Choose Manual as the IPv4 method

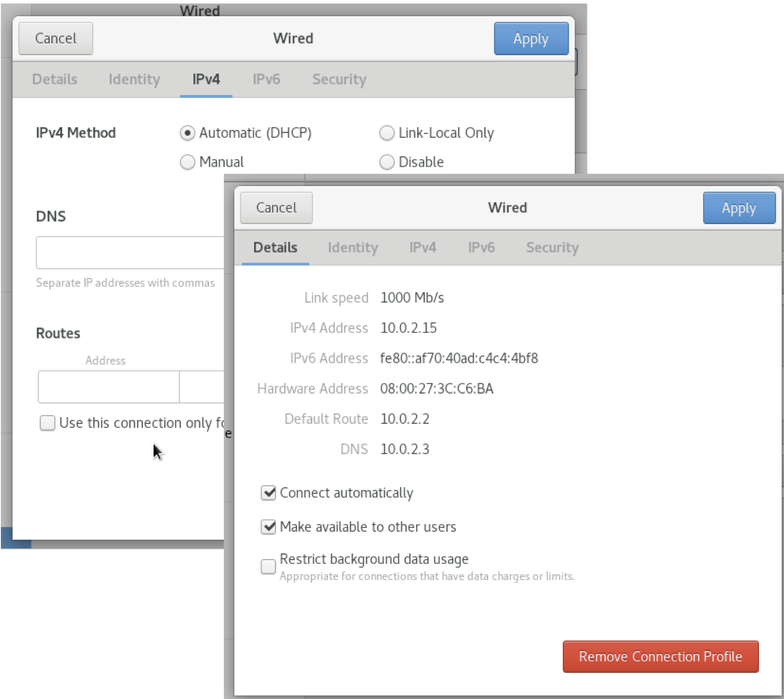187,162
